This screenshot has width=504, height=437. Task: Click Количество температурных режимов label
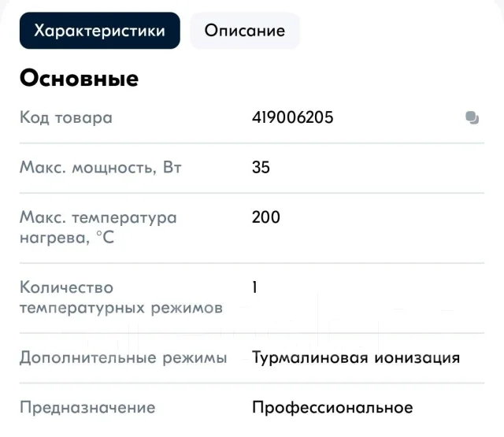pos(121,297)
